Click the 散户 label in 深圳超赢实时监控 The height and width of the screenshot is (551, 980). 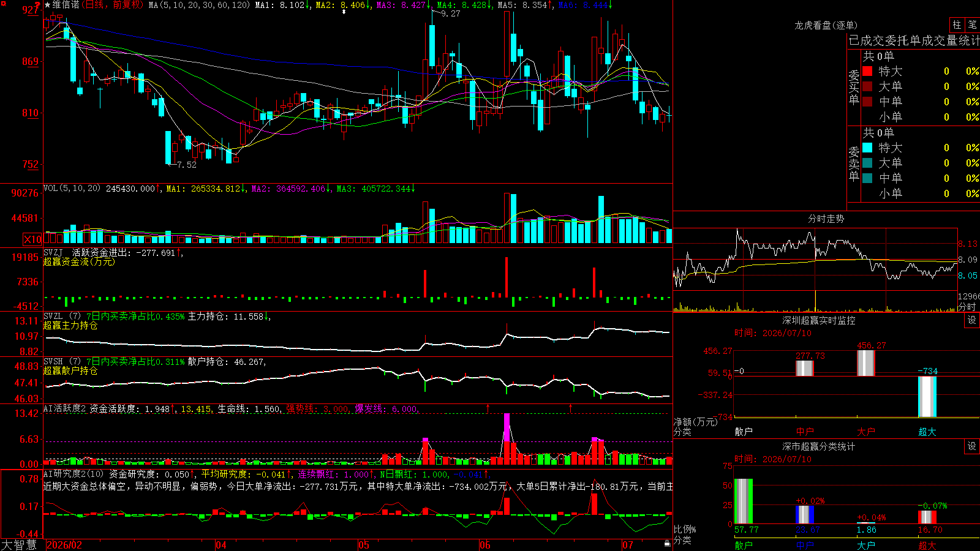(744, 432)
